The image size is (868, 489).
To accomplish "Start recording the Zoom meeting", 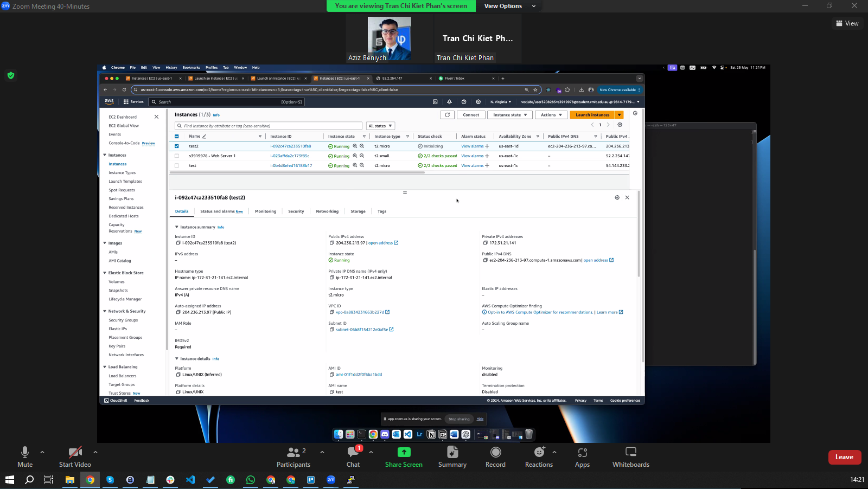I will pyautogui.click(x=495, y=457).
